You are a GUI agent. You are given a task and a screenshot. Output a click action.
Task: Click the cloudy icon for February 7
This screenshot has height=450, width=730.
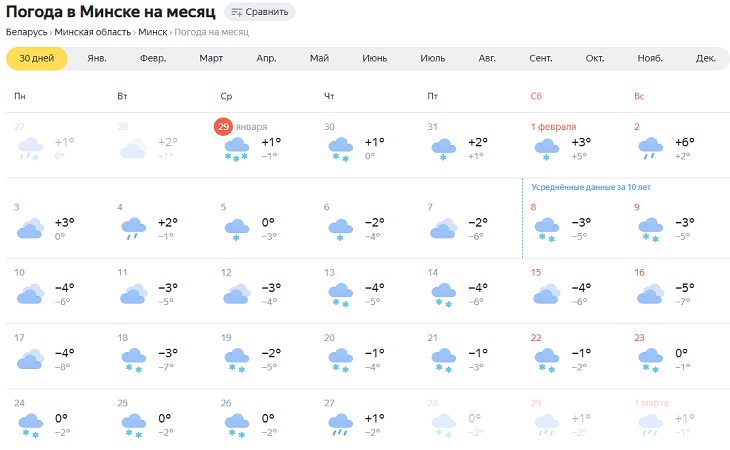443,229
